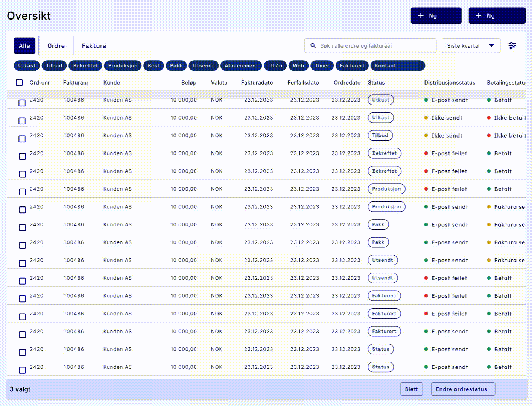The image size is (532, 406).
Task: Click the yellow dot beside Faktura sendt
Action: click(489, 207)
